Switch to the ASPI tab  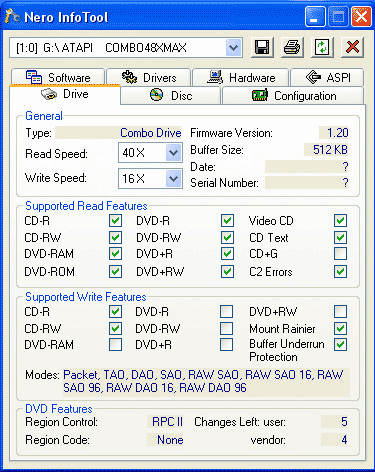327,77
